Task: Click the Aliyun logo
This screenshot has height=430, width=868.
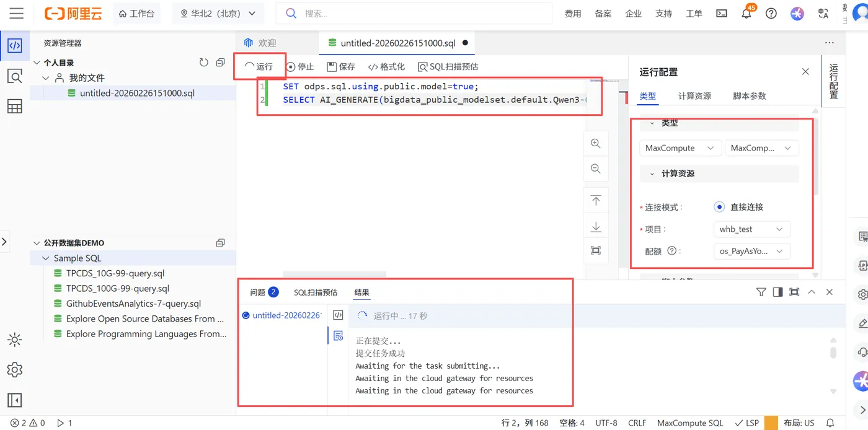Action: 73,13
